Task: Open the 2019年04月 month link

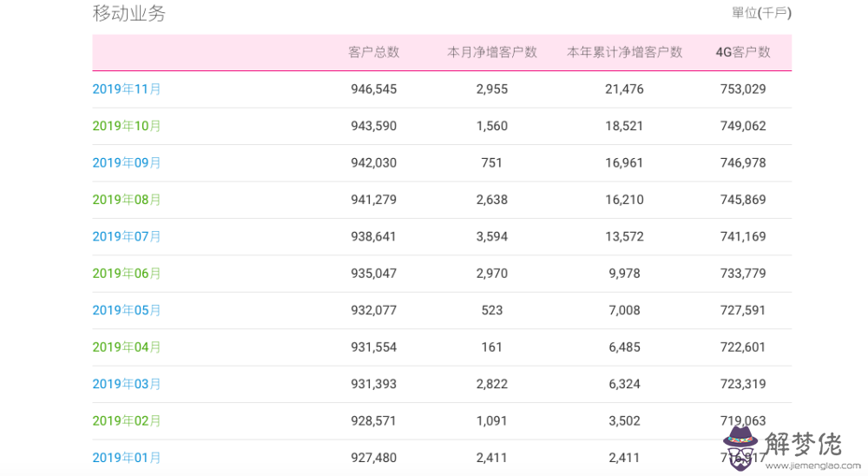Action: (x=127, y=347)
